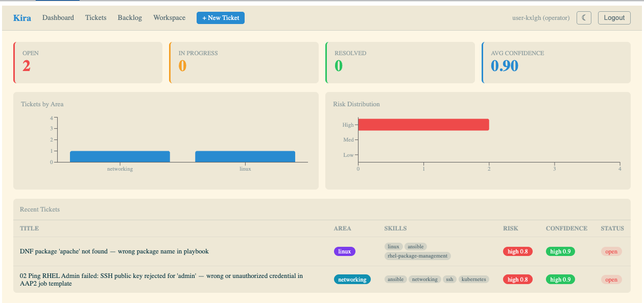Viewport: 644px width, 303px height.
Task: Open the 02 Ping RHEL Admin ticket
Action: pyautogui.click(x=161, y=279)
